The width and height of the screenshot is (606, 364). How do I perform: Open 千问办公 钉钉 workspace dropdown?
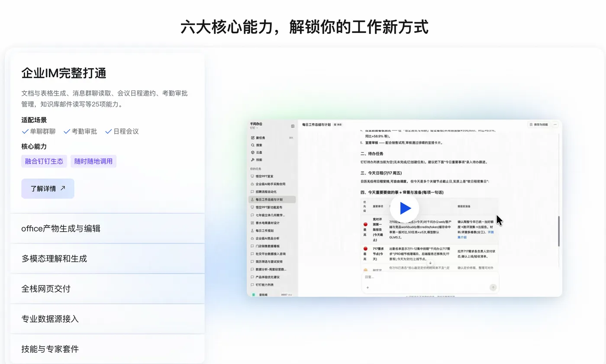tap(256, 126)
